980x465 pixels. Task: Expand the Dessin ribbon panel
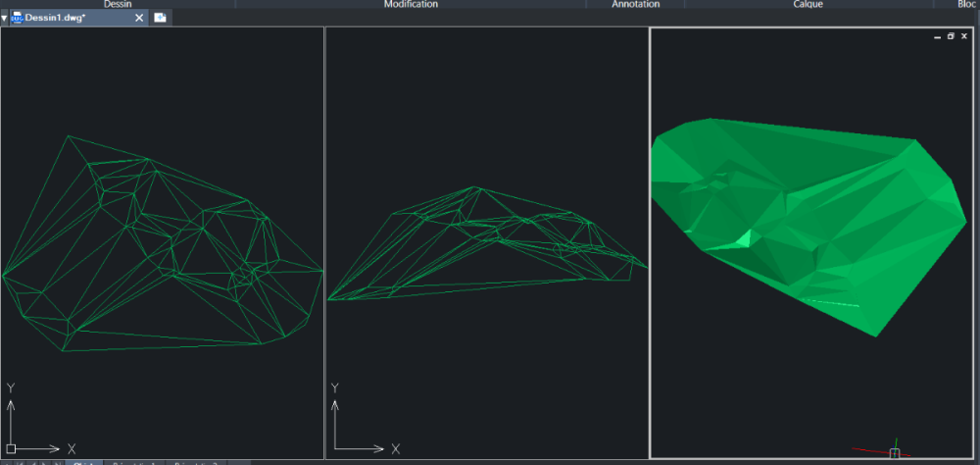coord(118,4)
